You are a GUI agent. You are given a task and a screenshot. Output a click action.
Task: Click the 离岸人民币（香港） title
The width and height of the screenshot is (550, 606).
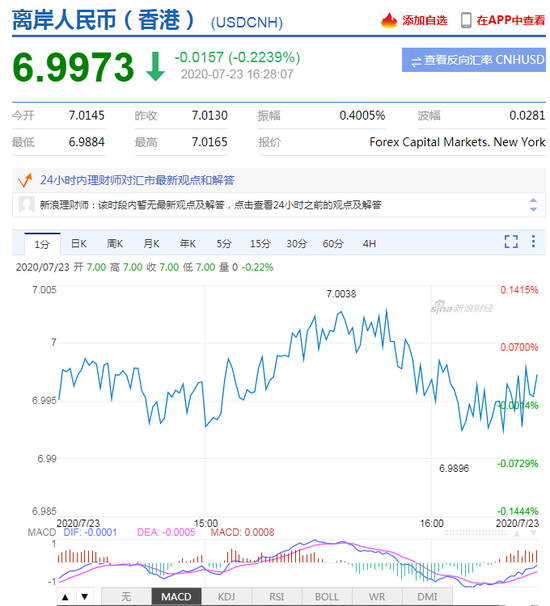coord(104,20)
